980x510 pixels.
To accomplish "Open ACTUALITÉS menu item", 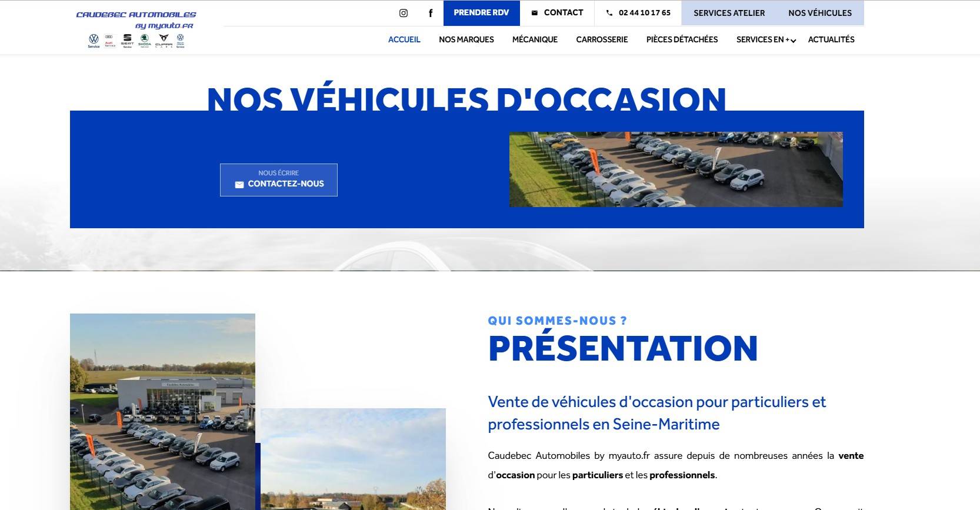I will 831,39.
